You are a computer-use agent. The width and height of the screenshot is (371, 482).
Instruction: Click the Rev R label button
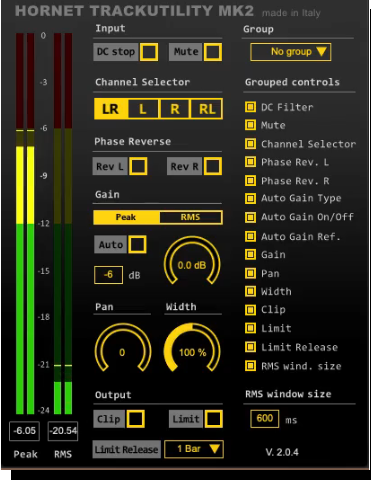pyautogui.click(x=184, y=166)
